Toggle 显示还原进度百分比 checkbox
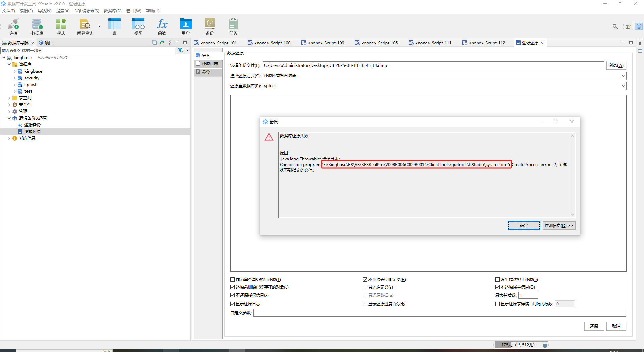 (x=365, y=304)
